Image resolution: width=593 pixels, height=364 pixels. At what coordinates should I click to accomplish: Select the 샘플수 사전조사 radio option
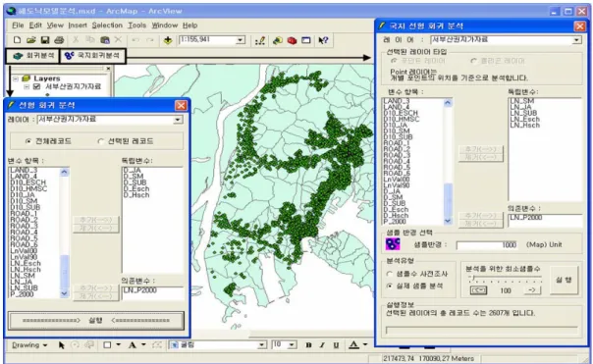(390, 274)
